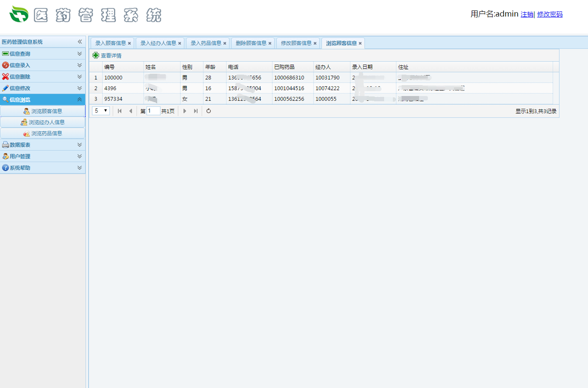Open 浏览经办人信息 from the sidebar
The width and height of the screenshot is (588, 388).
pyautogui.click(x=43, y=122)
